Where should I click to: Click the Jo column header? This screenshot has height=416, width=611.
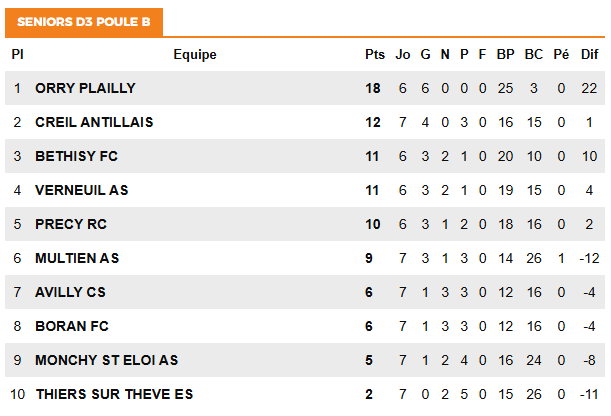coord(403,55)
